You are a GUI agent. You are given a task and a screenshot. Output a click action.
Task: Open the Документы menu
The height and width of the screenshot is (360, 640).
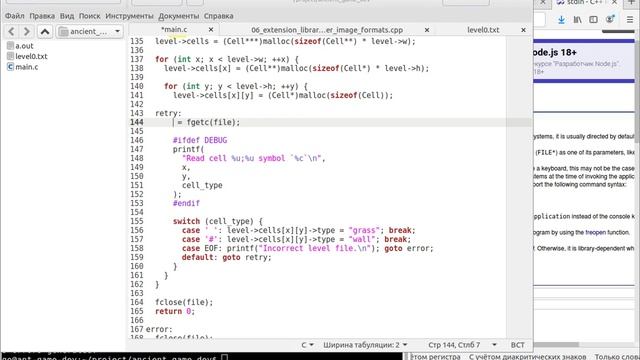(x=178, y=16)
